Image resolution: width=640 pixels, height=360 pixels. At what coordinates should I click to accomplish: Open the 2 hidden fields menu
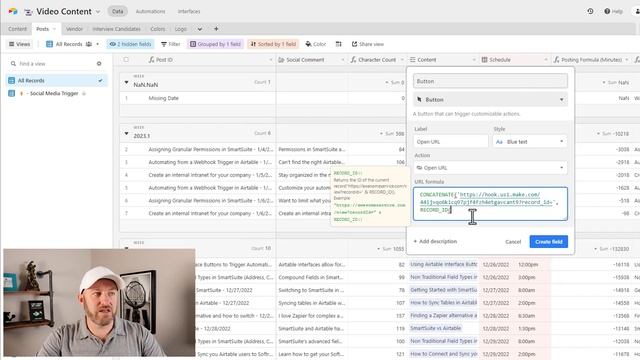pyautogui.click(x=130, y=44)
